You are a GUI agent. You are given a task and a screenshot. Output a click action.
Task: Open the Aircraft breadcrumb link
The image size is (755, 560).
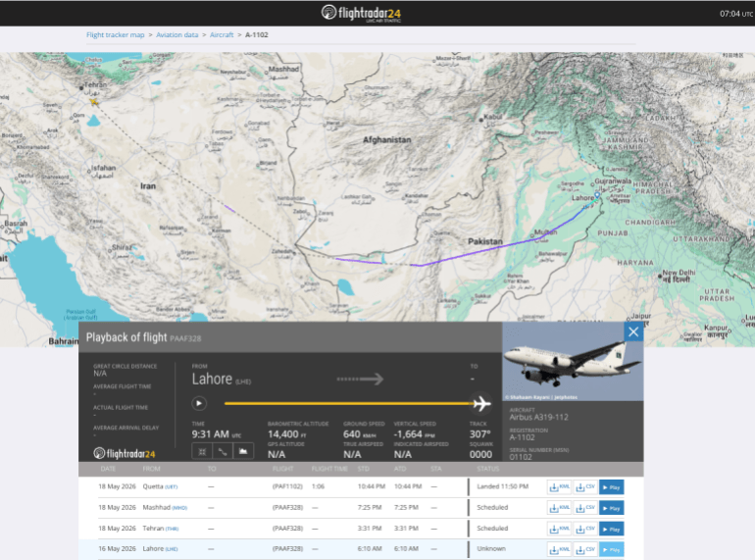pos(222,34)
